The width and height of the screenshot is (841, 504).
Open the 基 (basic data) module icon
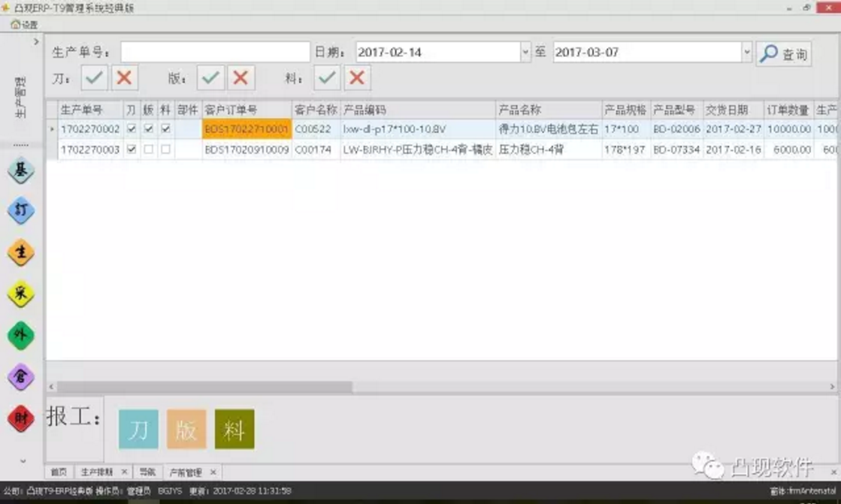[20, 171]
